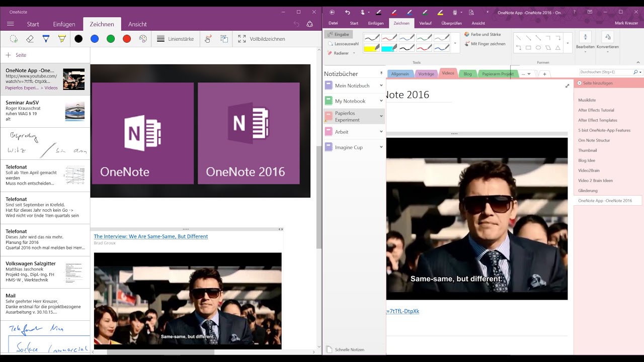
Task: Expand the Imagine Cup notebook
Action: (381, 147)
